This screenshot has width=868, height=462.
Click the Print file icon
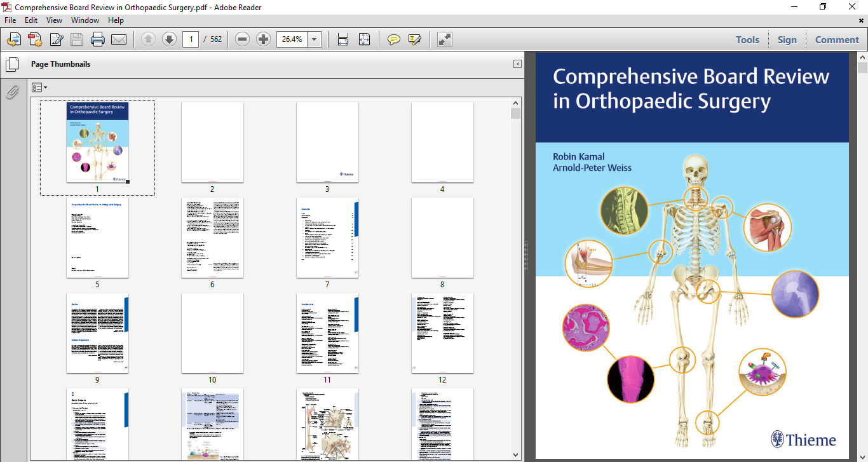click(x=97, y=39)
